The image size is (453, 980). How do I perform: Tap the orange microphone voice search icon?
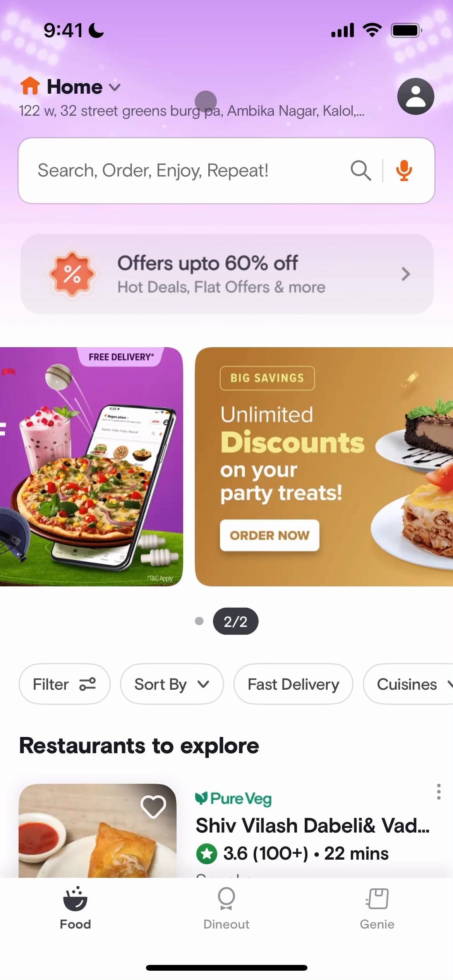pos(404,170)
